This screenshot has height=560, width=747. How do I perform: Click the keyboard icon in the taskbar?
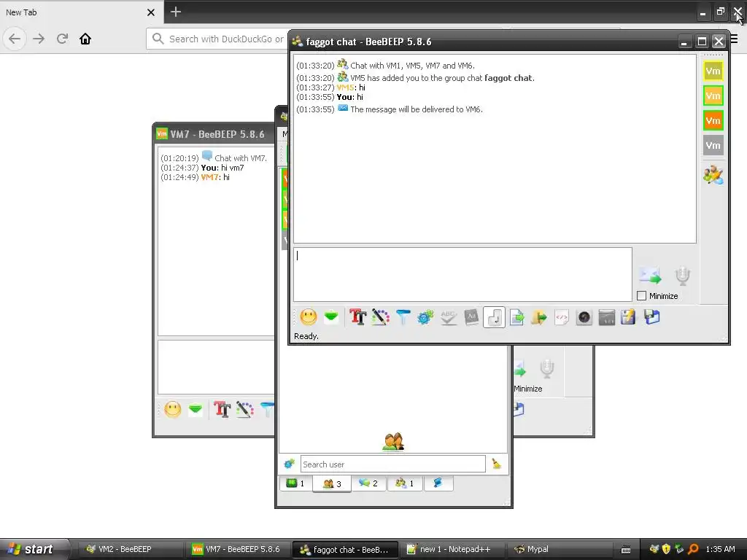pyautogui.click(x=626, y=550)
